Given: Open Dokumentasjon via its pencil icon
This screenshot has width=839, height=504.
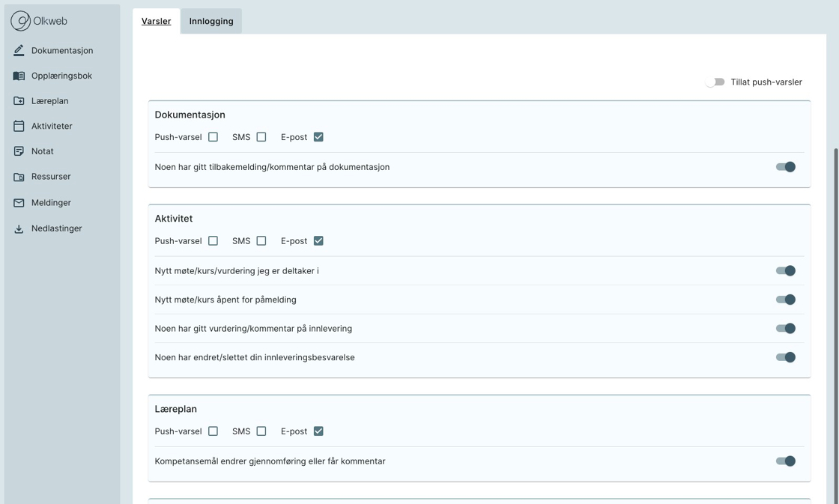Looking at the screenshot, I should pyautogui.click(x=19, y=50).
